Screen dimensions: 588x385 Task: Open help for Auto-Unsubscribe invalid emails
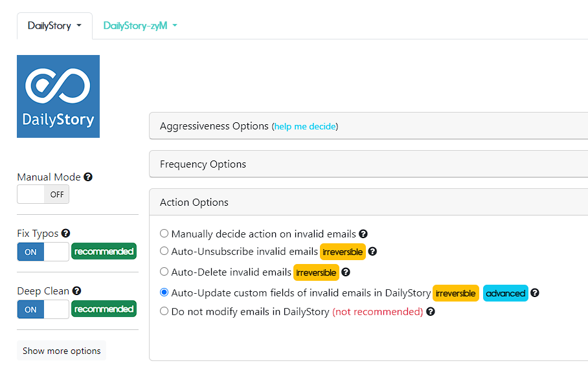tap(372, 252)
